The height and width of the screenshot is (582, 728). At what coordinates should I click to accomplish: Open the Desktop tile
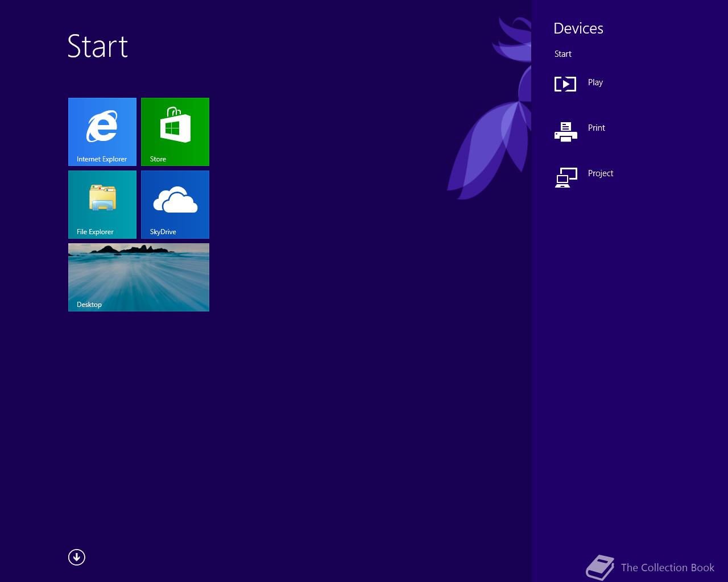point(139,277)
